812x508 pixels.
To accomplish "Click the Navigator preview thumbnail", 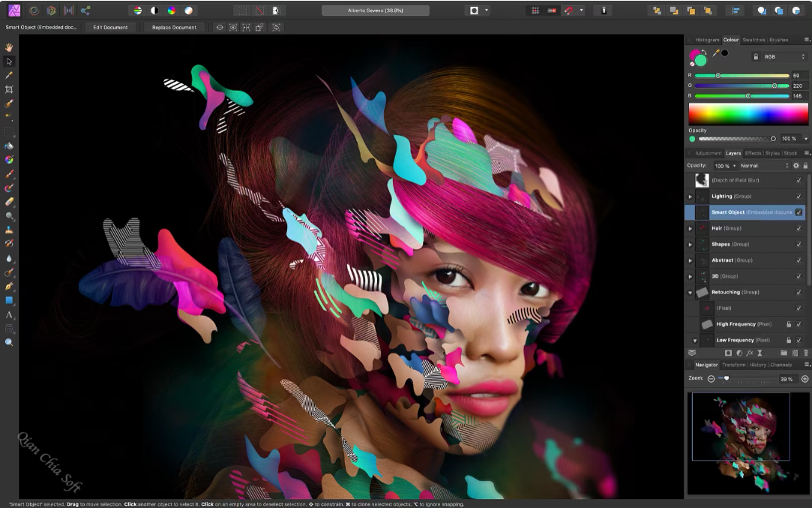I will tap(748, 443).
